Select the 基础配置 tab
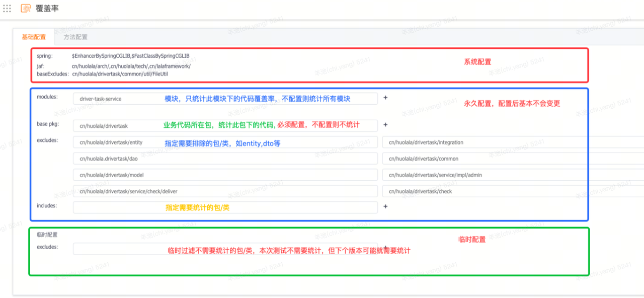 (x=34, y=37)
